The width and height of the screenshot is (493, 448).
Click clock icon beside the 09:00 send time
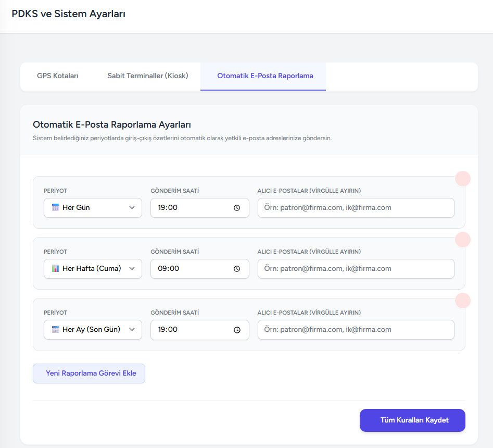coord(237,269)
